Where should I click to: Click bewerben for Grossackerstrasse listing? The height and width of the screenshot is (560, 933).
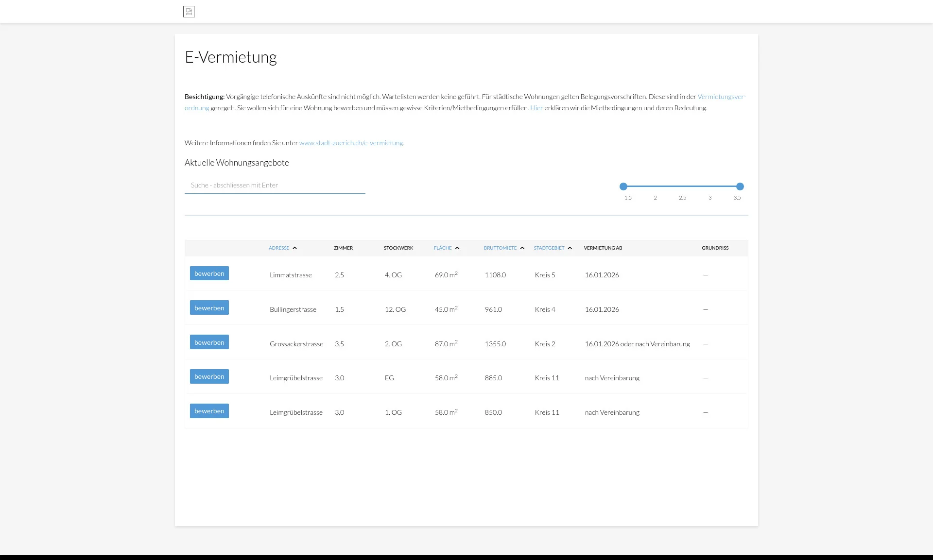click(209, 342)
